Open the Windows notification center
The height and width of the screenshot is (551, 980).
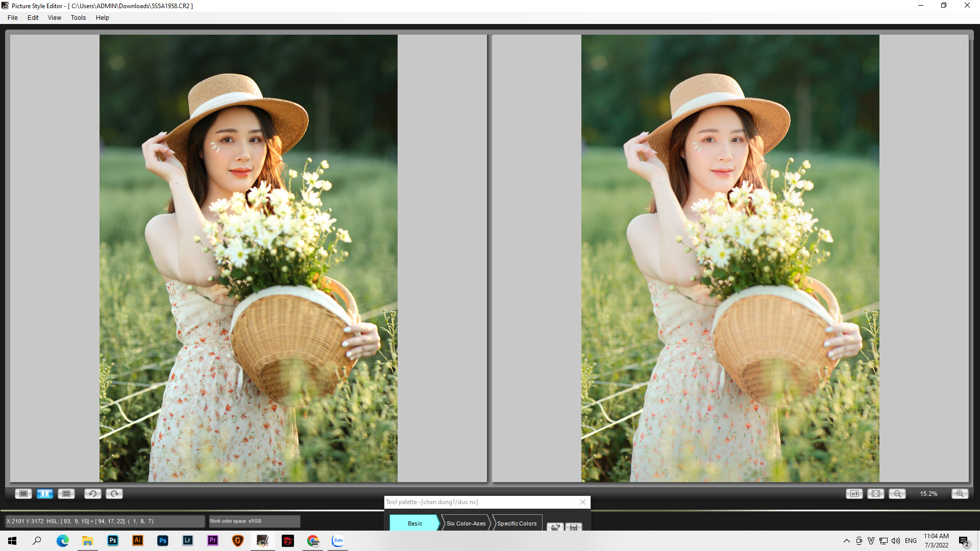964,541
